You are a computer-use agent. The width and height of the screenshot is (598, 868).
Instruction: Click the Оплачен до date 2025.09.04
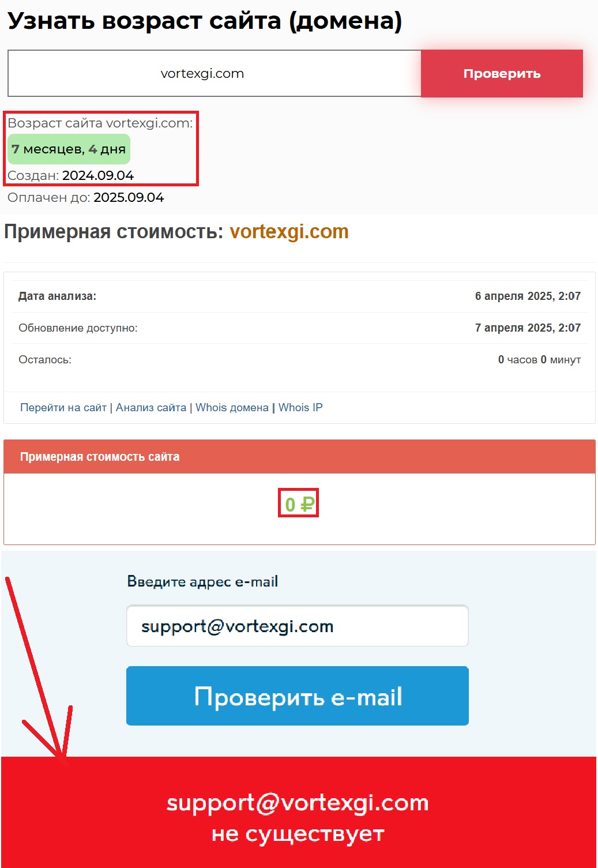[129, 197]
